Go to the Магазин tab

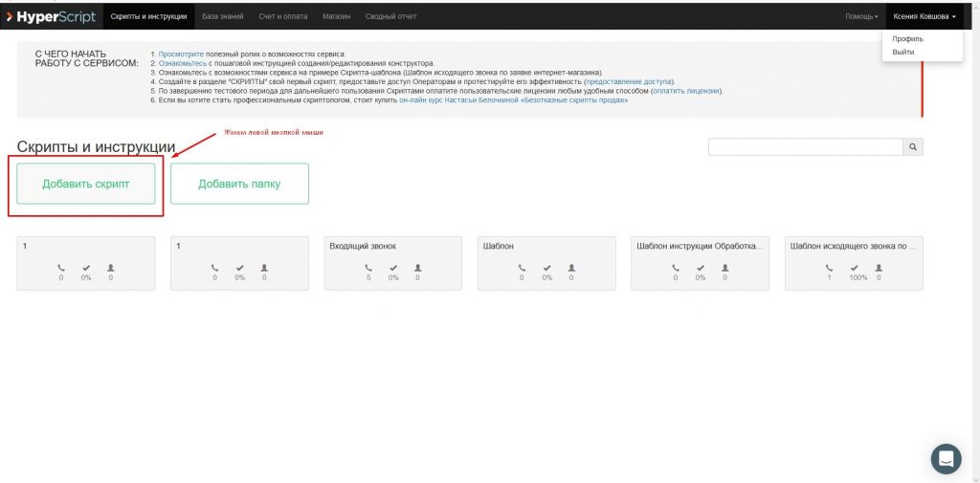pos(336,16)
